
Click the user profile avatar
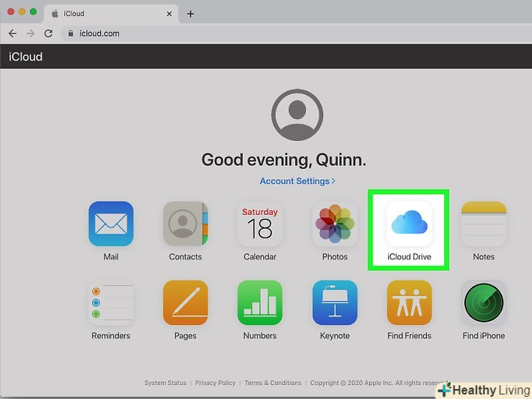coord(297,115)
